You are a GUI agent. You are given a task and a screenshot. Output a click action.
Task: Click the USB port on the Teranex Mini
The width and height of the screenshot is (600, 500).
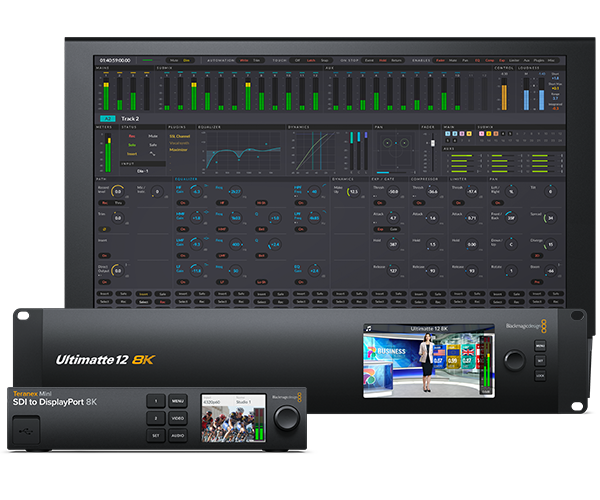(x=26, y=430)
